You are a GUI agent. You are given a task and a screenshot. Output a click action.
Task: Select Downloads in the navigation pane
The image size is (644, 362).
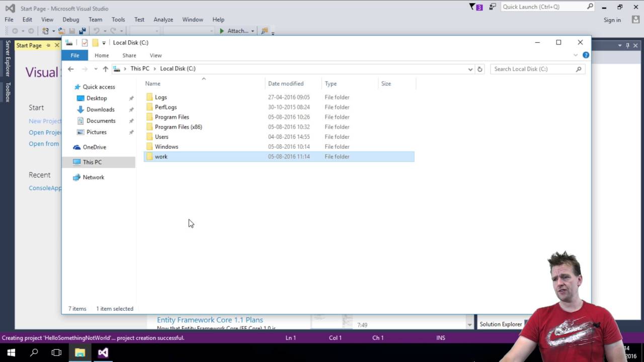click(x=100, y=110)
